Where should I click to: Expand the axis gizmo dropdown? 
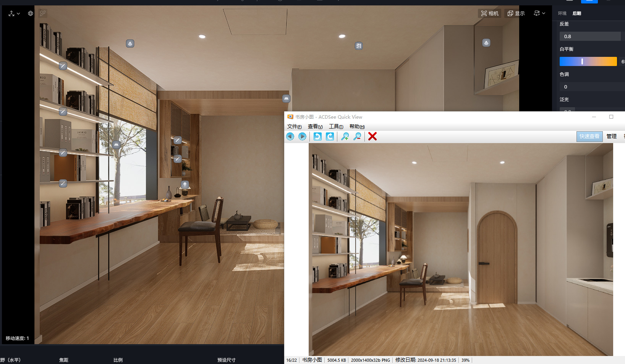[14, 13]
